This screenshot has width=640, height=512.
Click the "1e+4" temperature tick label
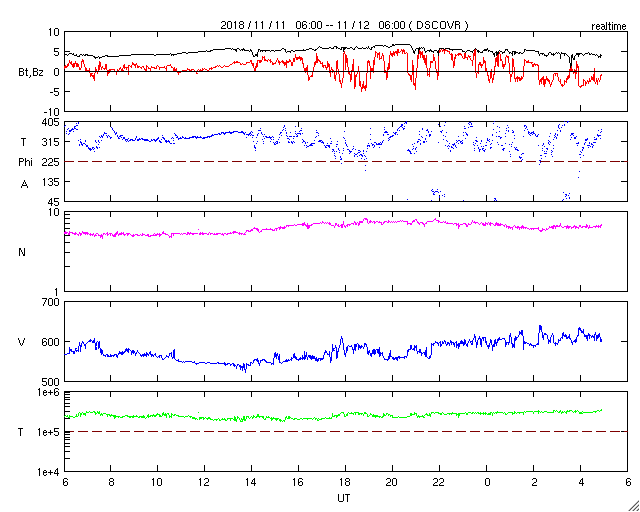pyautogui.click(x=48, y=472)
